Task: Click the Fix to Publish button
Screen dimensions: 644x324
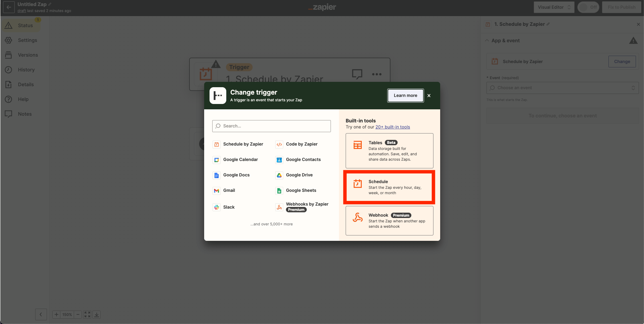Action: (622, 7)
